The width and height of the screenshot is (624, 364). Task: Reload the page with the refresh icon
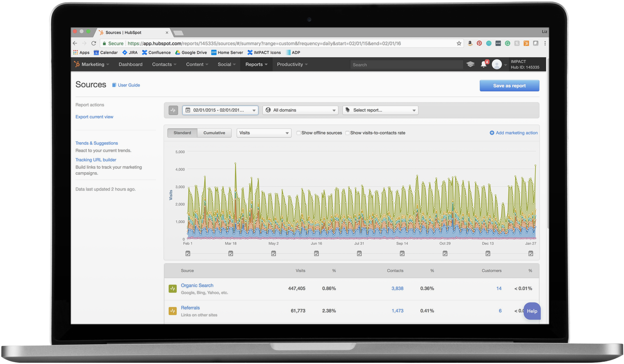(x=94, y=43)
